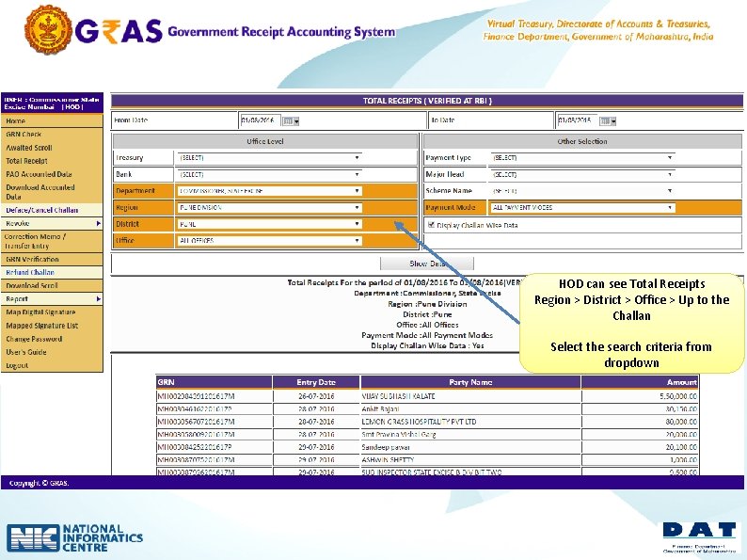Open the Payment Mode dropdown
This screenshot has height=560, width=747.
pyautogui.click(x=582, y=208)
